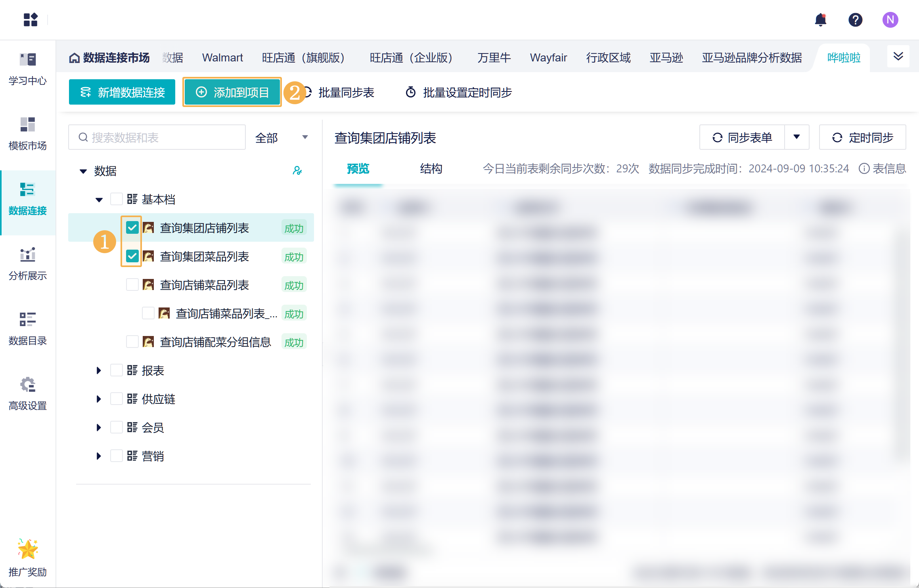This screenshot has width=919, height=588.
Task: Open the notifications bell
Action: click(820, 19)
